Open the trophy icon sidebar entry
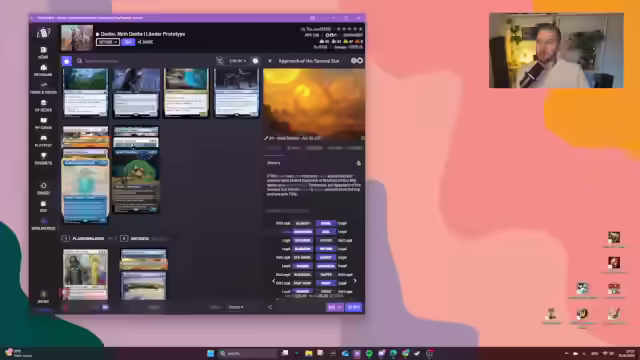Screen dimensions: 640x360 click(43, 158)
